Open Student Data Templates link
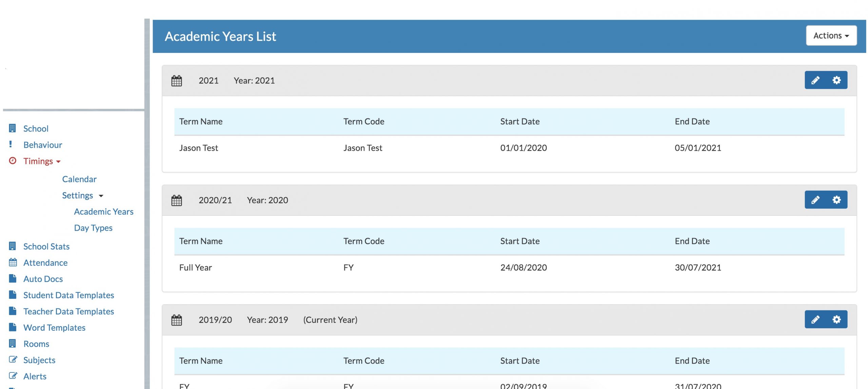868x389 pixels. point(68,295)
